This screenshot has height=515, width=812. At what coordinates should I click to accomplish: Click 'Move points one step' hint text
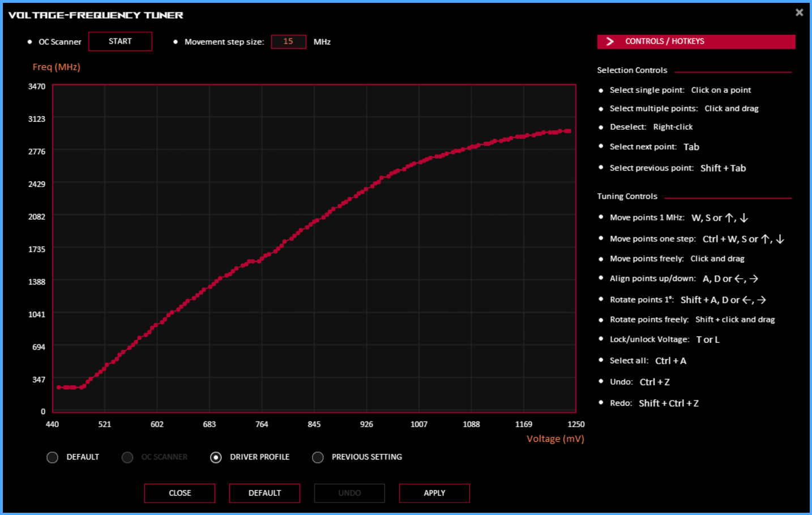point(697,239)
